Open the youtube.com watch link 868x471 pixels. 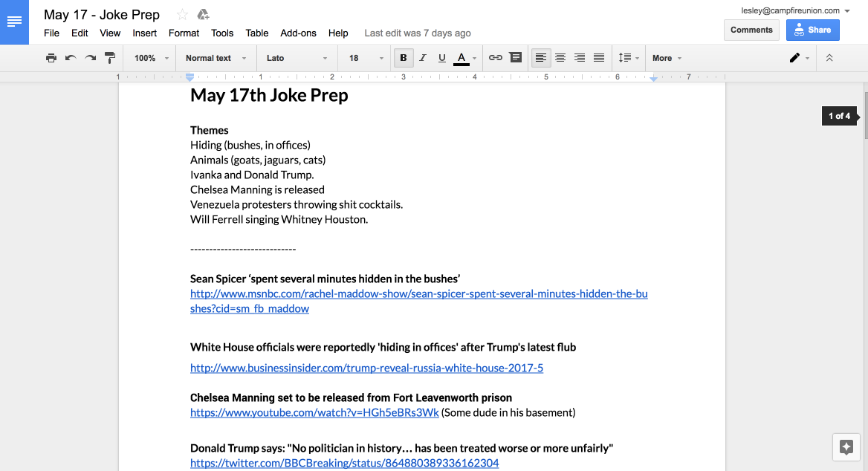[x=314, y=412]
